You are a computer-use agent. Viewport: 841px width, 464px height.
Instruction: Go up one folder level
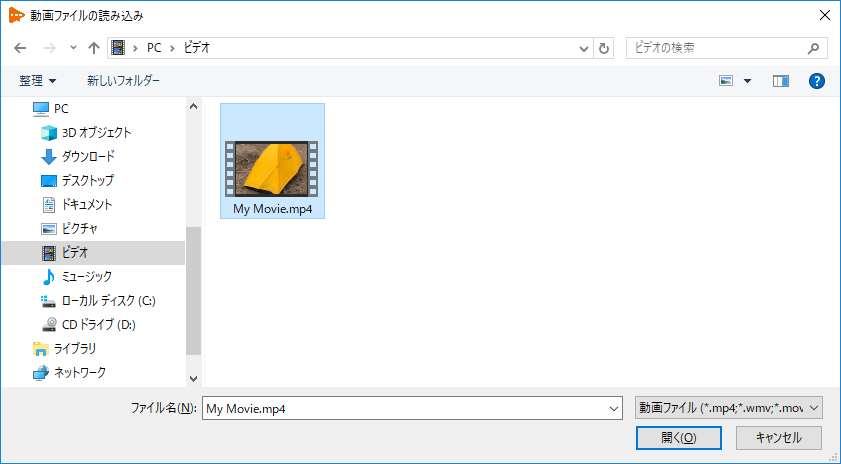click(x=94, y=48)
